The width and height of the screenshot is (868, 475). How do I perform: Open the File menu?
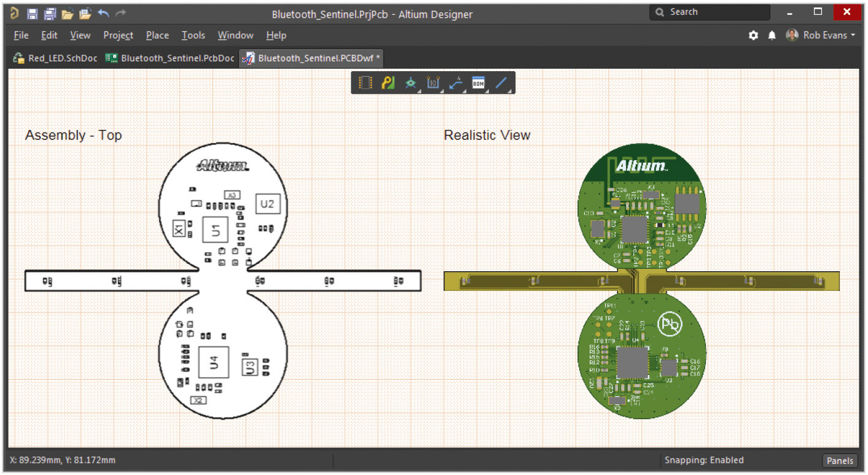[x=21, y=36]
